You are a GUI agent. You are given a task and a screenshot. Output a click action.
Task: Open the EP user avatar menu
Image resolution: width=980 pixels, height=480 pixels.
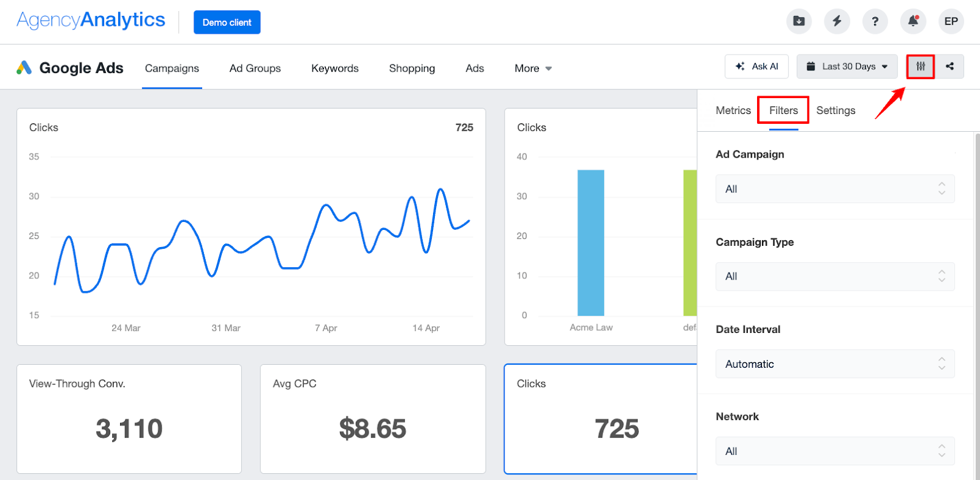point(951,21)
